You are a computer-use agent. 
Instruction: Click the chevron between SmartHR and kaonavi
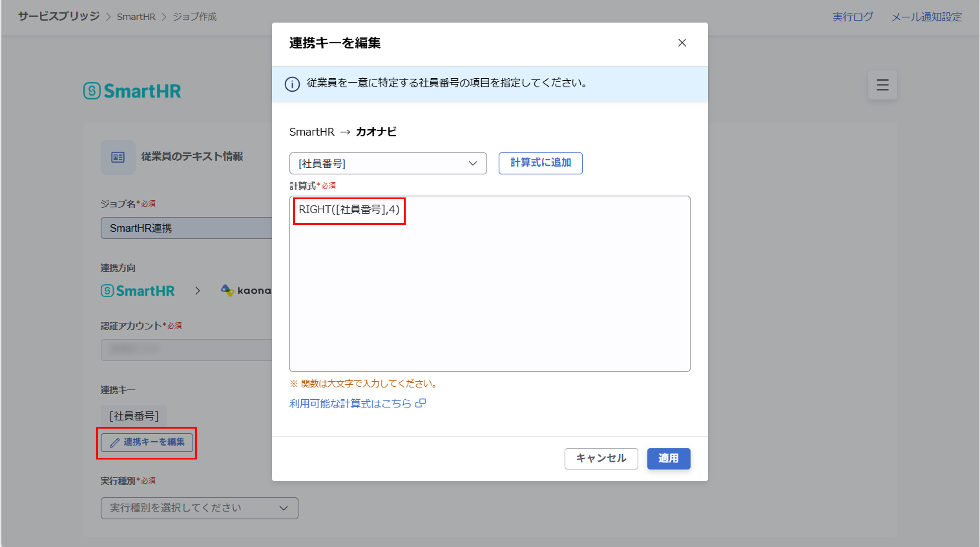pos(197,291)
